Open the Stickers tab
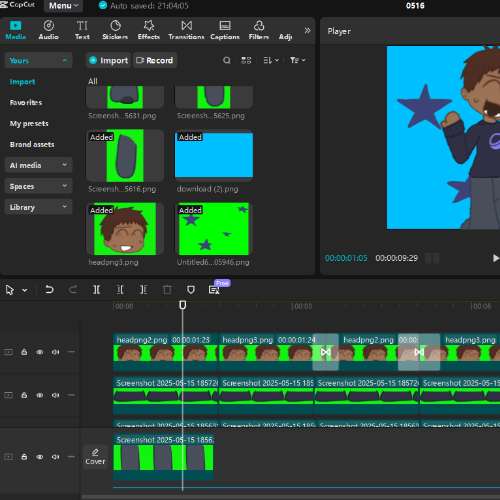 pos(115,30)
